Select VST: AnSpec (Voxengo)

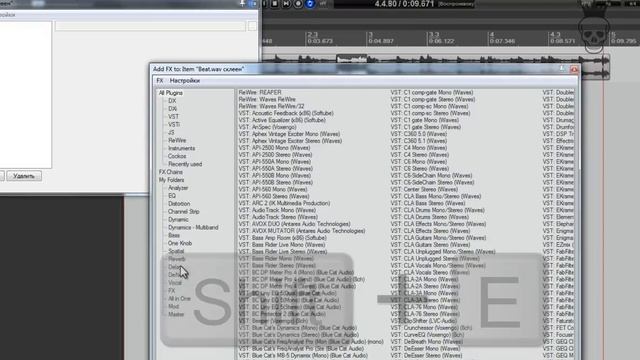coord(267,127)
